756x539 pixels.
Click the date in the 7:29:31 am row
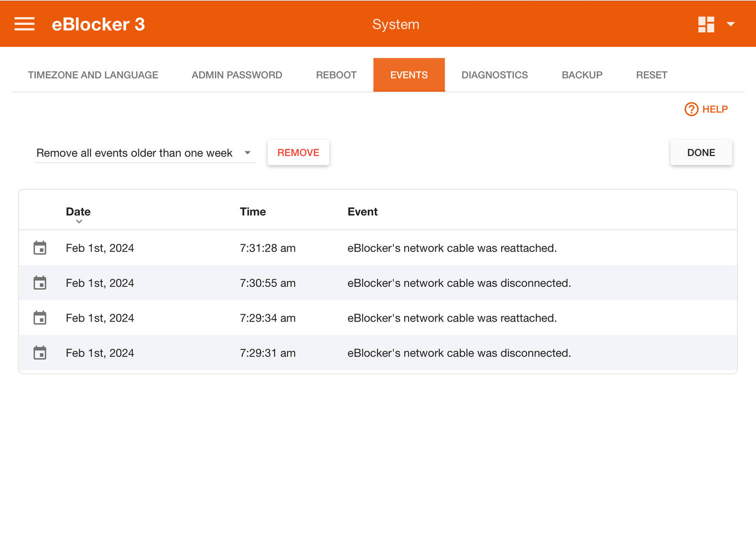coord(100,353)
